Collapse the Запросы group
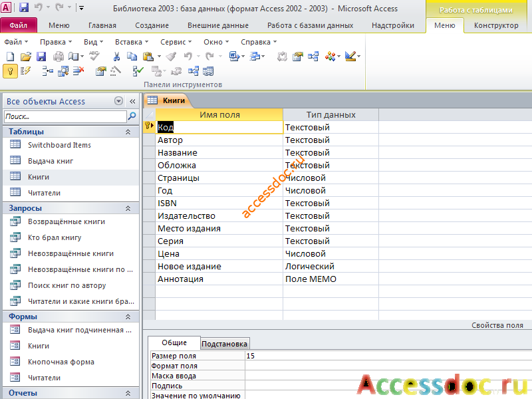Viewport: 532px width, 399px height. 128,208
